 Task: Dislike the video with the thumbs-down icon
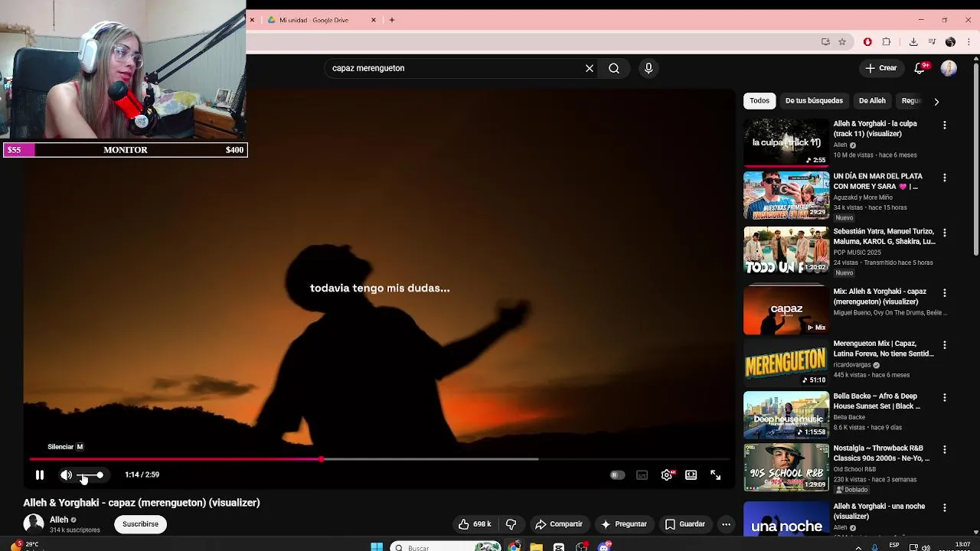click(x=511, y=524)
